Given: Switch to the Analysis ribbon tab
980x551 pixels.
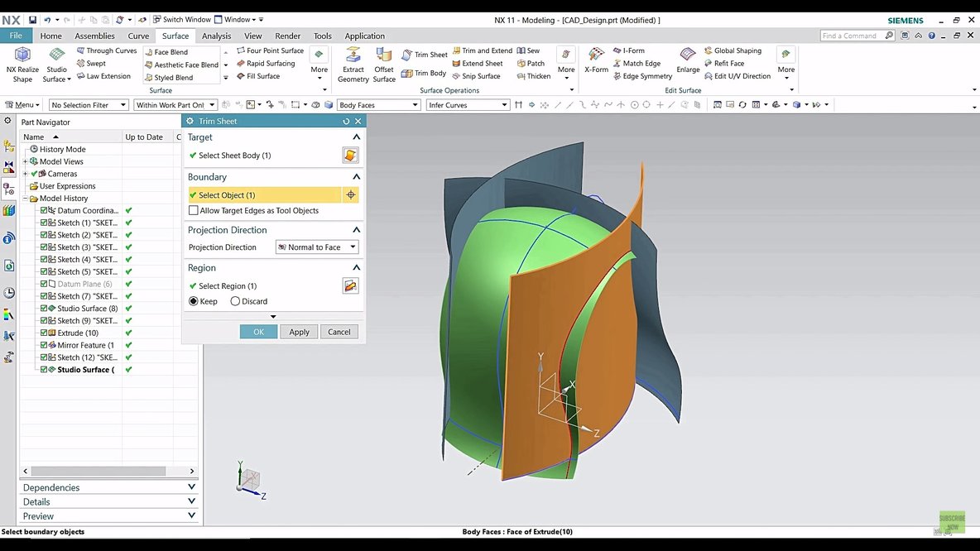Looking at the screenshot, I should coord(216,36).
